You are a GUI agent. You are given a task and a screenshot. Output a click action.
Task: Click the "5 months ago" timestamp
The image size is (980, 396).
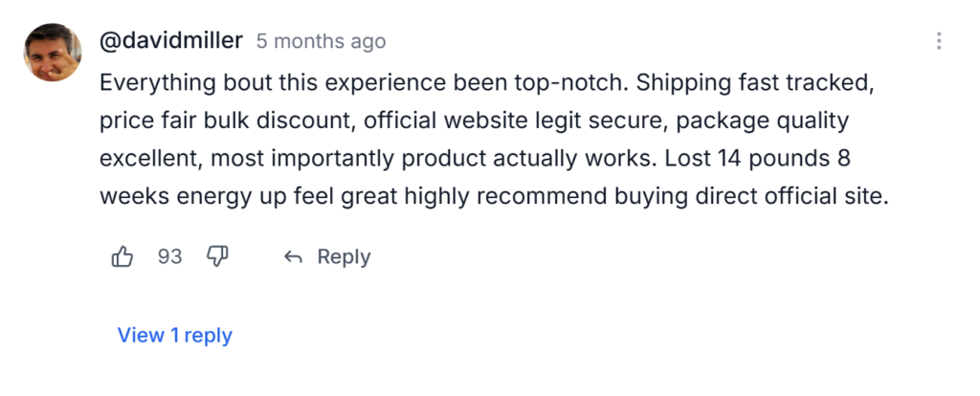click(x=321, y=42)
